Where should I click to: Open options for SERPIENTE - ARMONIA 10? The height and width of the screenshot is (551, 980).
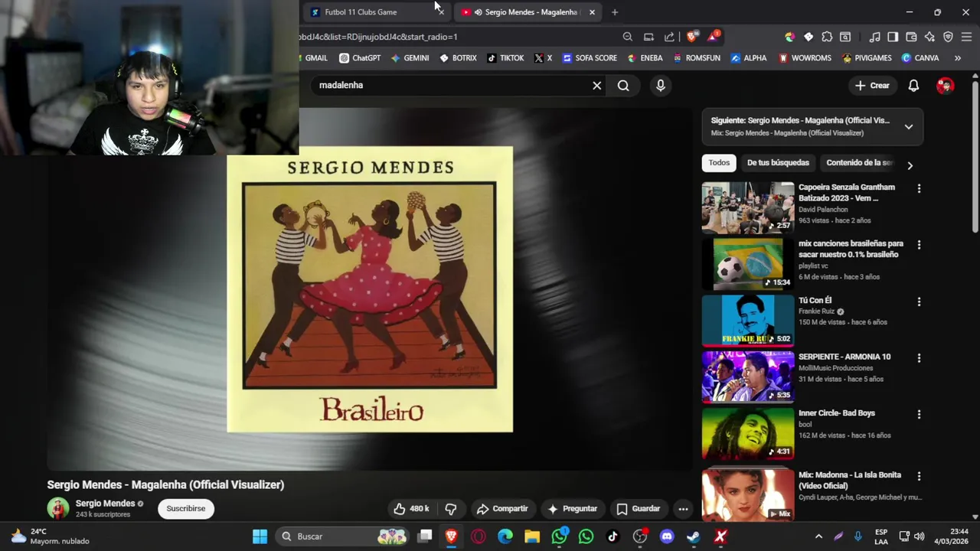[x=919, y=358]
